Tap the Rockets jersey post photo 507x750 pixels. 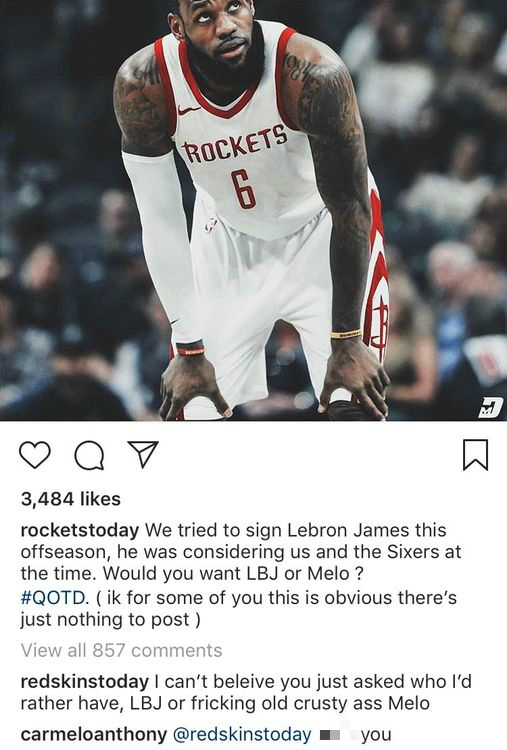[x=254, y=210]
